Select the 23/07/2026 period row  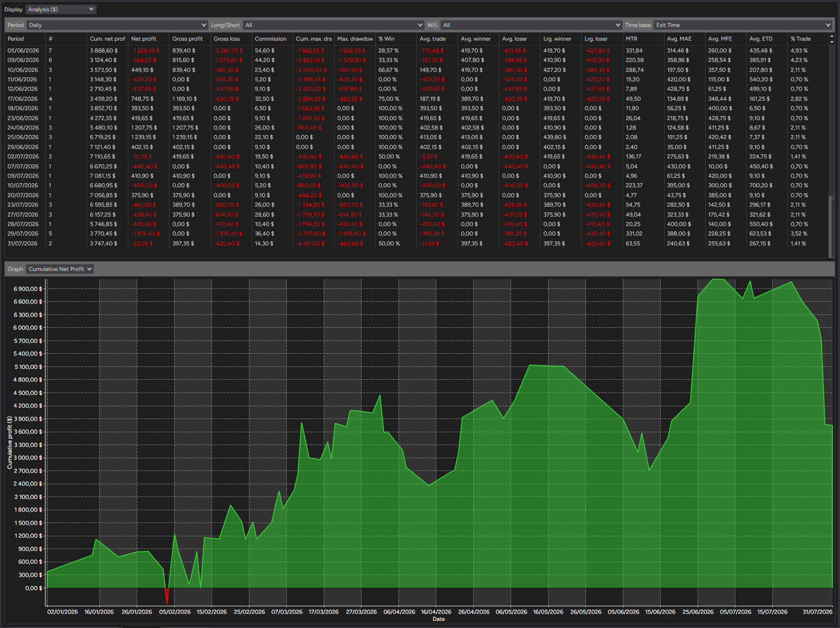tap(416, 205)
